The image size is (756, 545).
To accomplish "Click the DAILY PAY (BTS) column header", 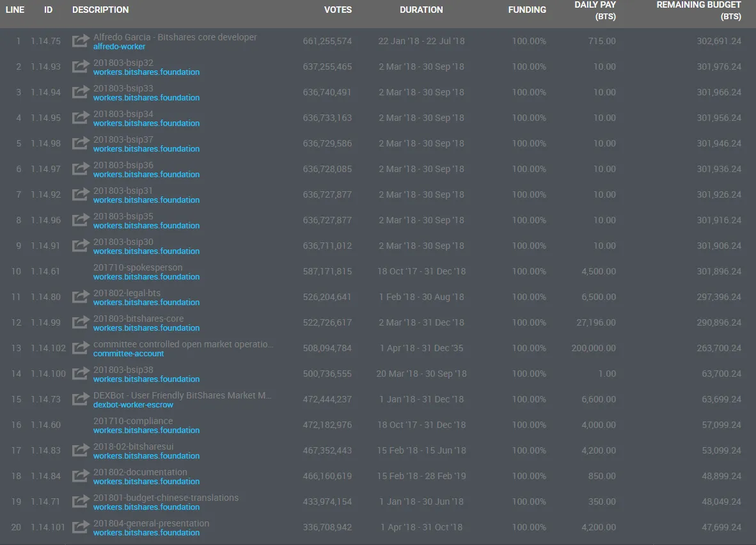I will pyautogui.click(x=595, y=11).
